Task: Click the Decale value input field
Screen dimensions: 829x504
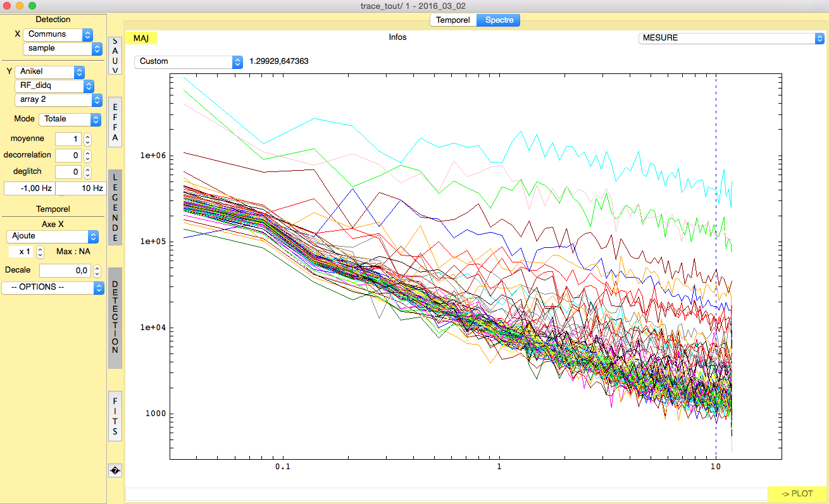Action: tap(65, 271)
